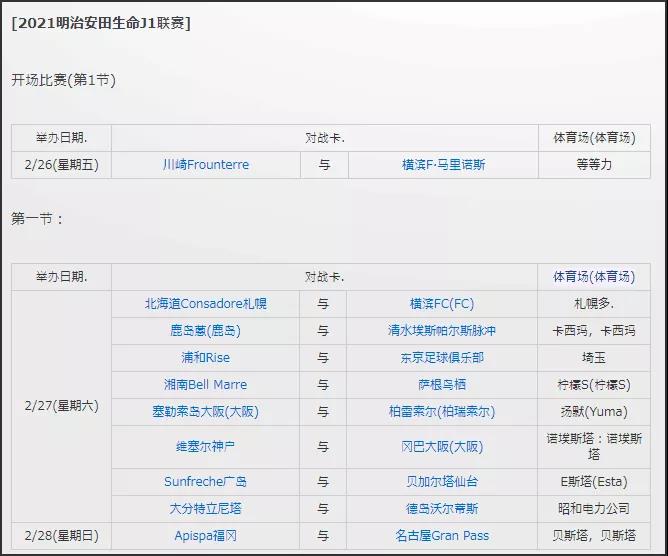Click 对战卡. header in first table

pyautogui.click(x=325, y=138)
